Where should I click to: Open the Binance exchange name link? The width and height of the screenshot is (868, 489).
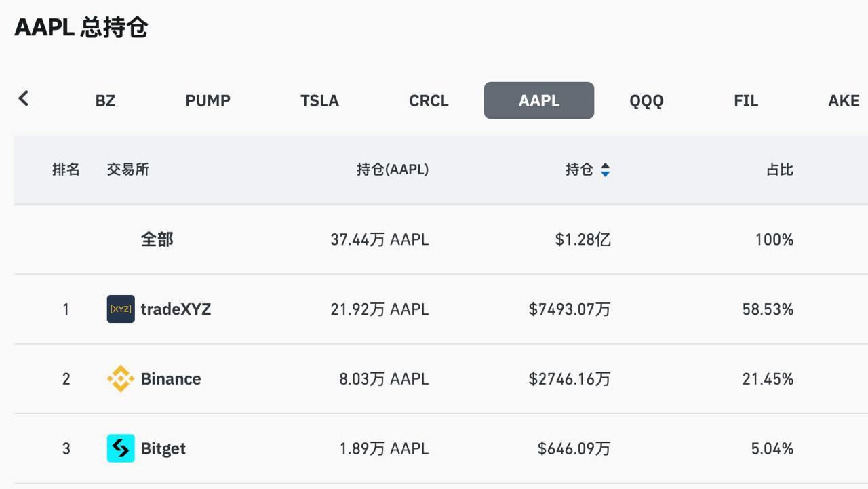click(171, 378)
